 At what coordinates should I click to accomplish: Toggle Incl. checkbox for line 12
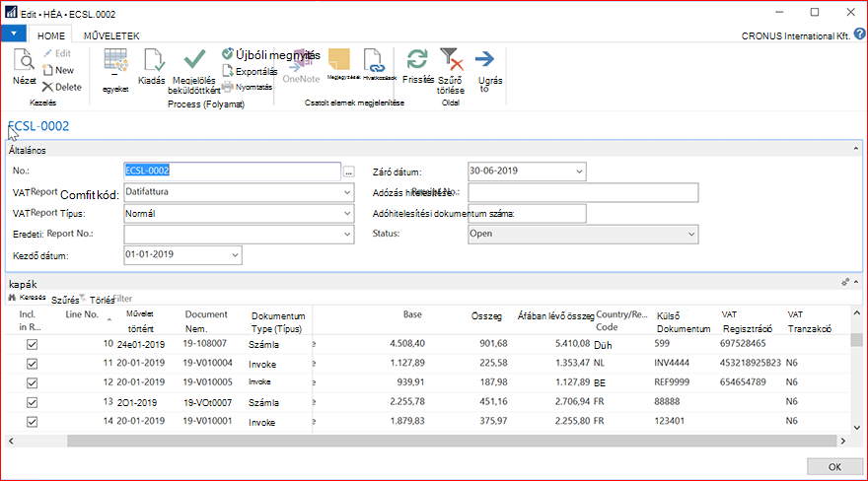[33, 383]
